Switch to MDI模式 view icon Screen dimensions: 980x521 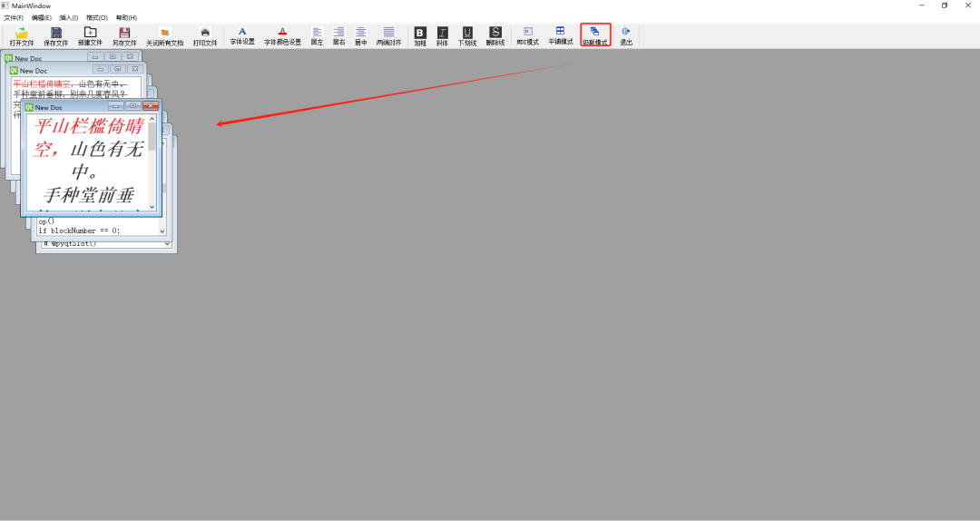pyautogui.click(x=528, y=31)
